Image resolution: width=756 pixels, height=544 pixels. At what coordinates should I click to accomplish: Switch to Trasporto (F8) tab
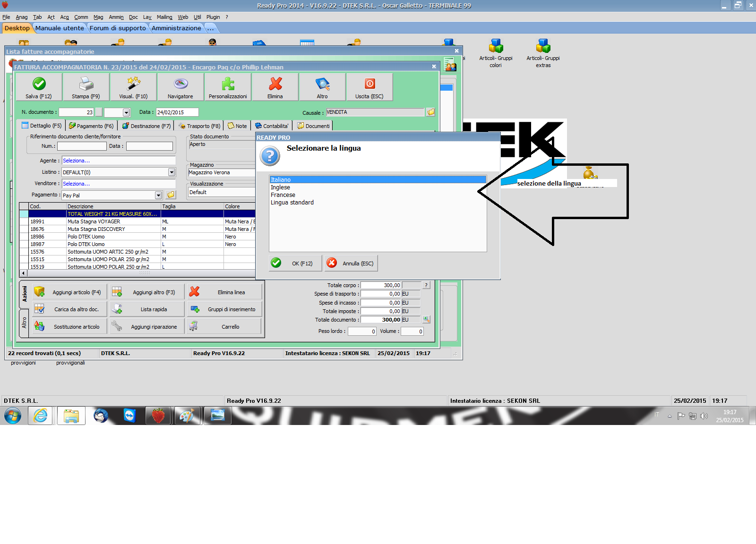(x=199, y=126)
